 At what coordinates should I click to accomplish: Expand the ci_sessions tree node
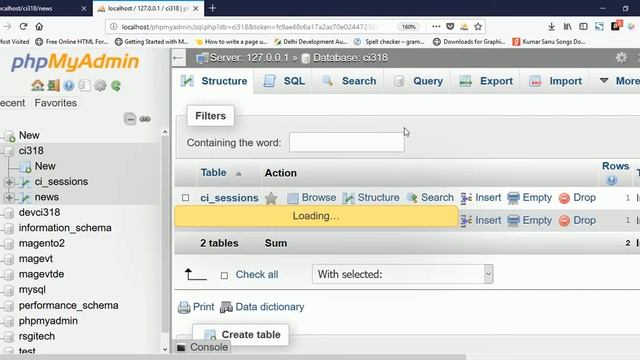9,182
